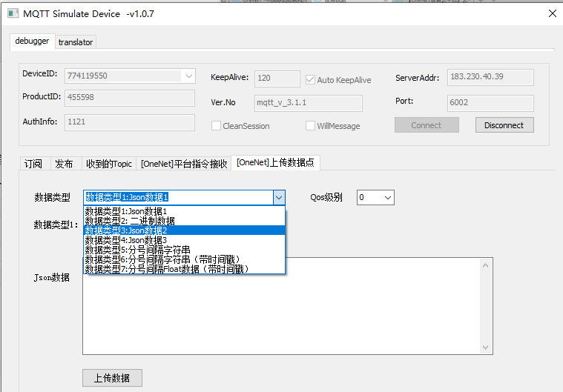Open the Qos级别 dropdown
Viewport: 563px width, 392px height.
[x=375, y=198]
